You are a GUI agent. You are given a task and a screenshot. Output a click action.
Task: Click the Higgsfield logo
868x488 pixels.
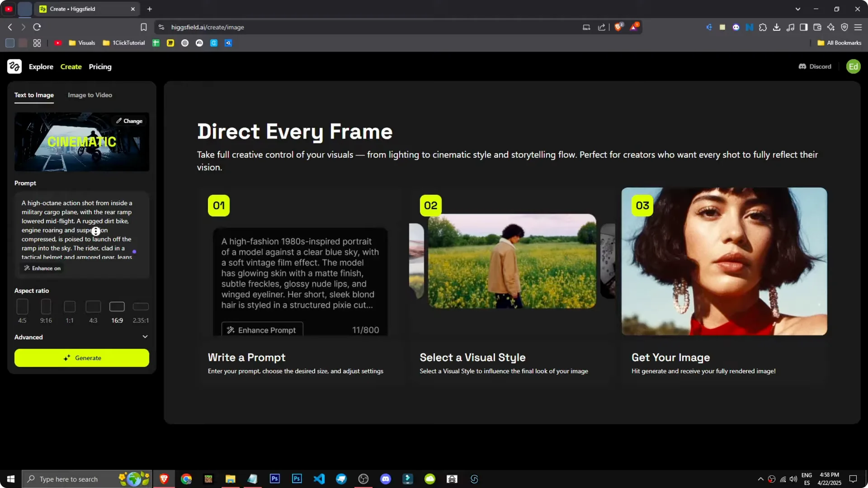(14, 66)
